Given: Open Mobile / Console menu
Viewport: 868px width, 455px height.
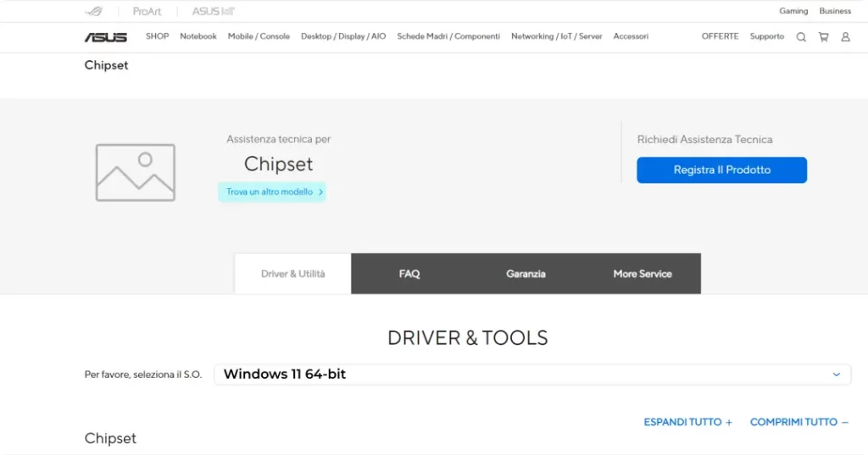Looking at the screenshot, I should 259,36.
